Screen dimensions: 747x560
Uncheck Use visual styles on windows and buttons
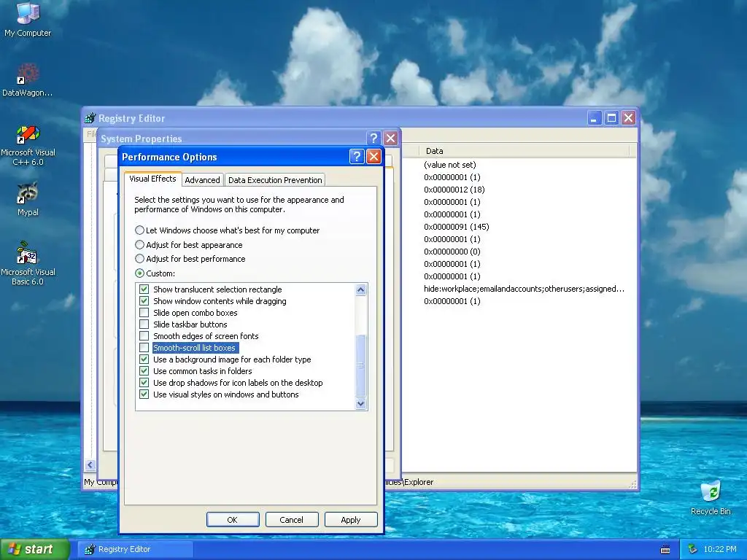[144, 394]
